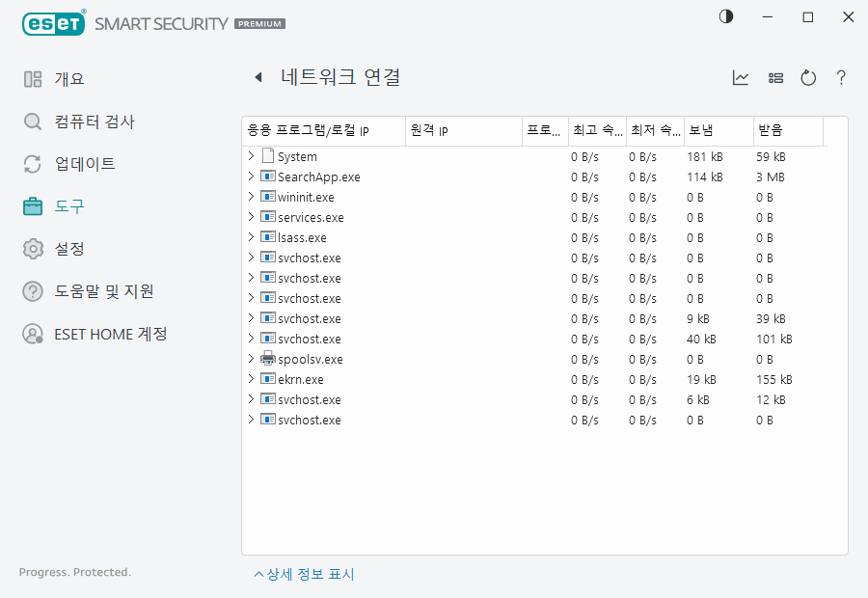This screenshot has height=598, width=868.
Task: Open help via question mark icon
Action: (x=841, y=78)
